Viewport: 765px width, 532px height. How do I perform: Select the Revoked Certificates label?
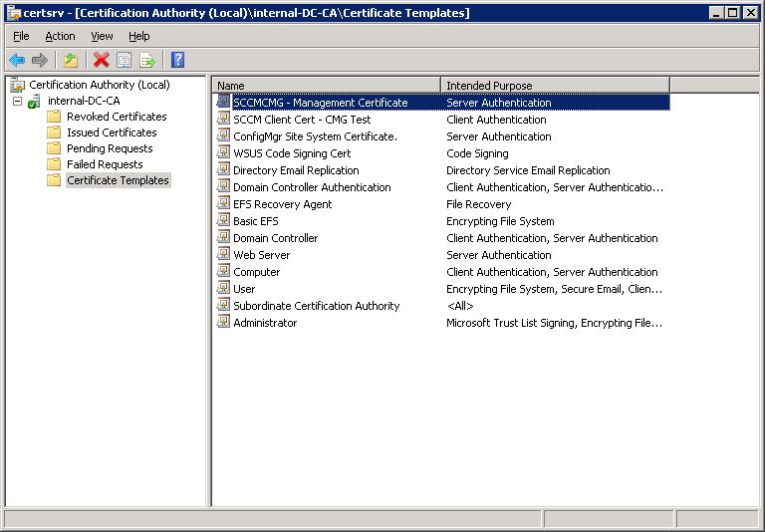[117, 117]
